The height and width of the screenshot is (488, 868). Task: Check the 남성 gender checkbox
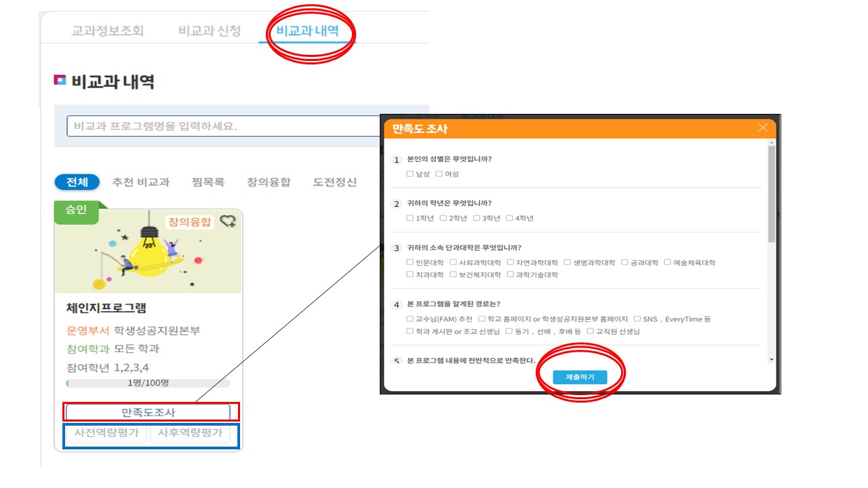[410, 174]
